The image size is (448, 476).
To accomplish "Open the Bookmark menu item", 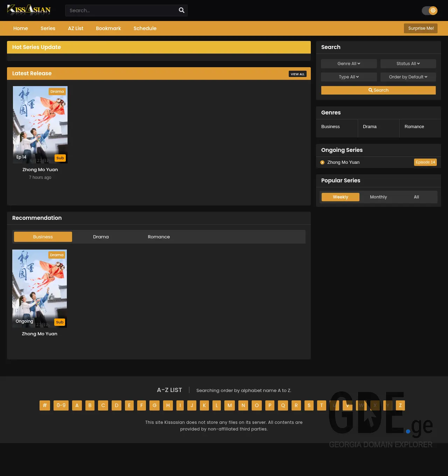I will (108, 28).
